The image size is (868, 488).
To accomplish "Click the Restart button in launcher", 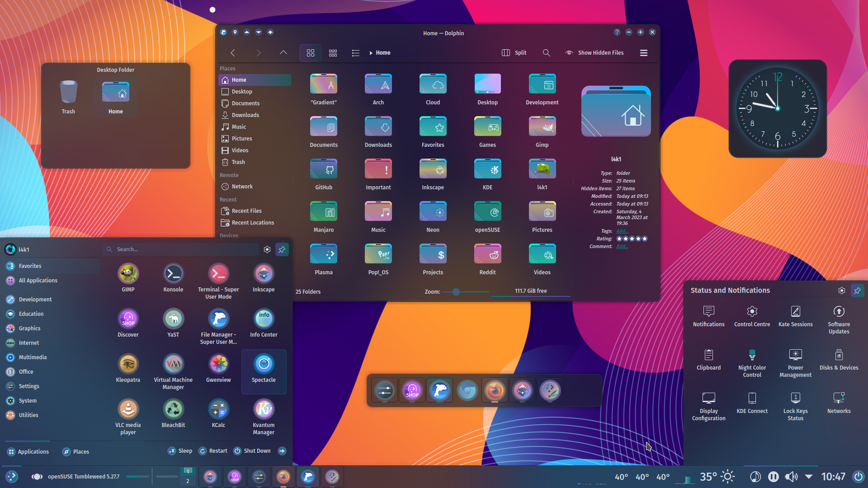I will (213, 451).
